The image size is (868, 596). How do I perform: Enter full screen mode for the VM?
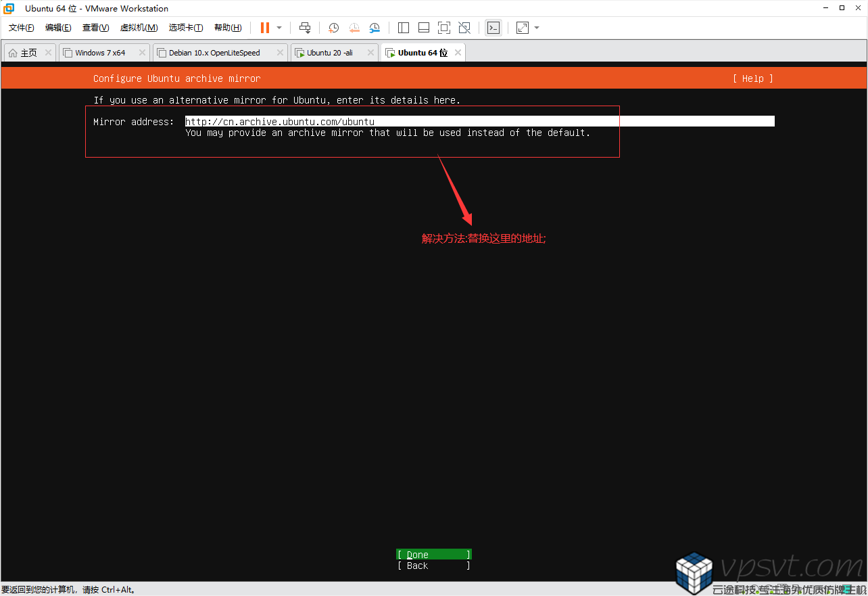[x=444, y=28]
